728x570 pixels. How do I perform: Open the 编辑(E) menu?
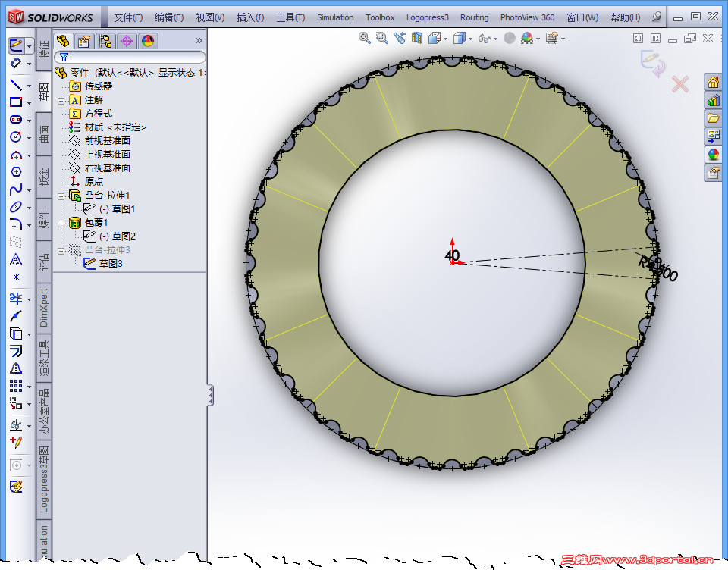[x=169, y=17]
